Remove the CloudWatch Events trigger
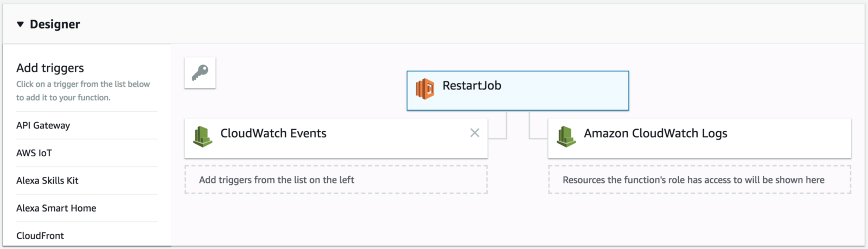 pyautogui.click(x=475, y=133)
